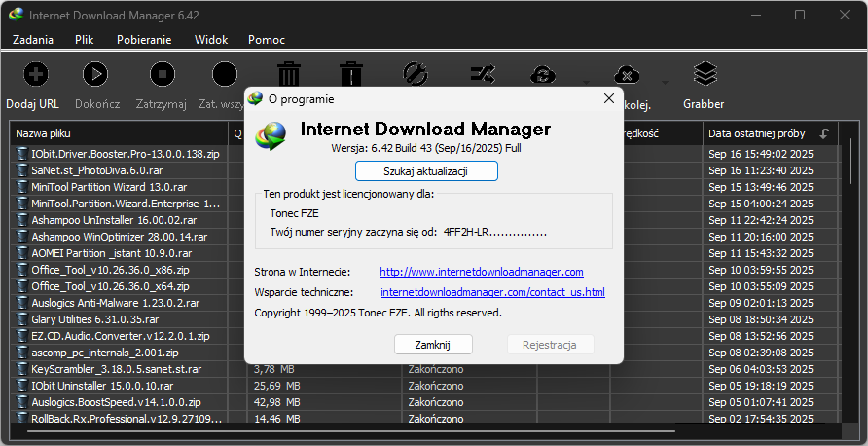The image size is (868, 446).
Task: Click the first trash can toolbar icon
Action: coord(288,74)
